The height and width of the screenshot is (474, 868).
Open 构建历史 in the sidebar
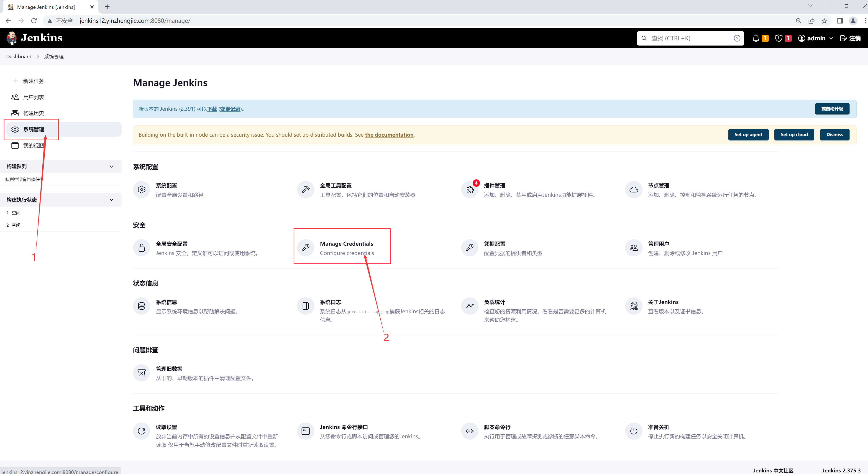click(33, 113)
